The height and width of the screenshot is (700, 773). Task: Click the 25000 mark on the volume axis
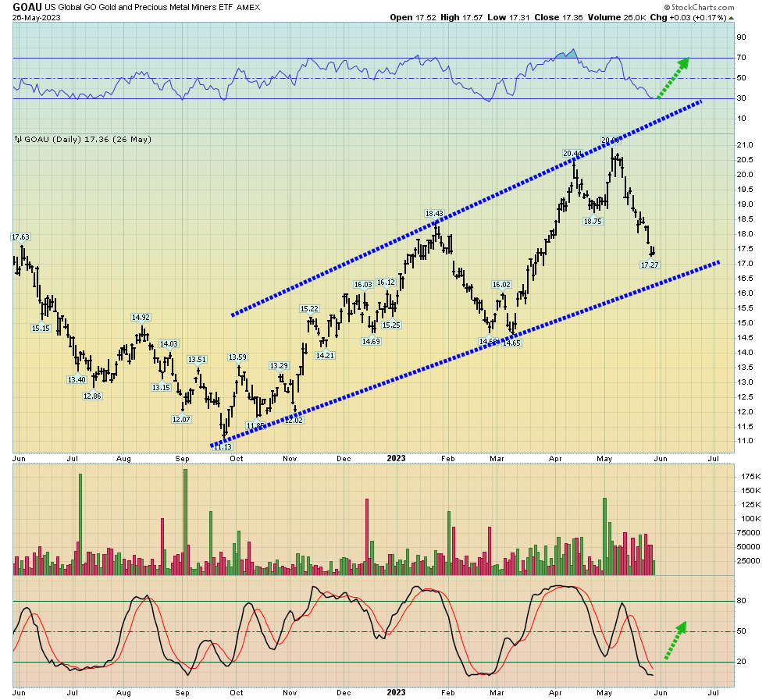coord(748,560)
